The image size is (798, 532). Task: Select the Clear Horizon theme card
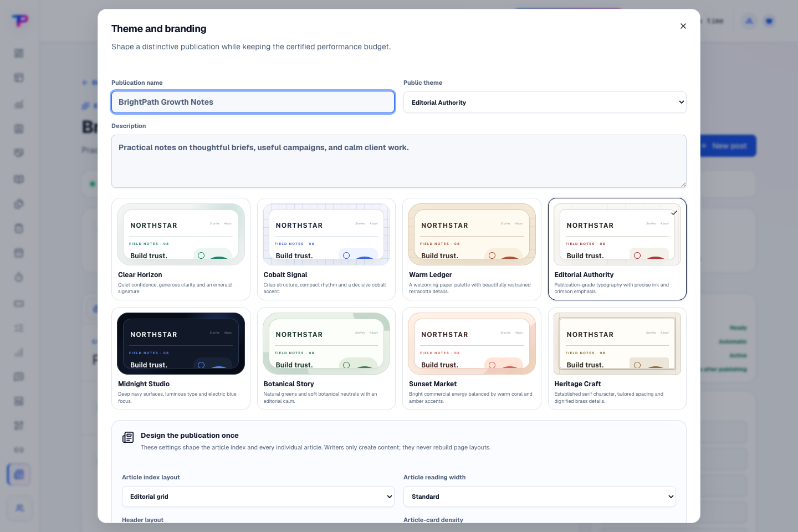pos(181,249)
